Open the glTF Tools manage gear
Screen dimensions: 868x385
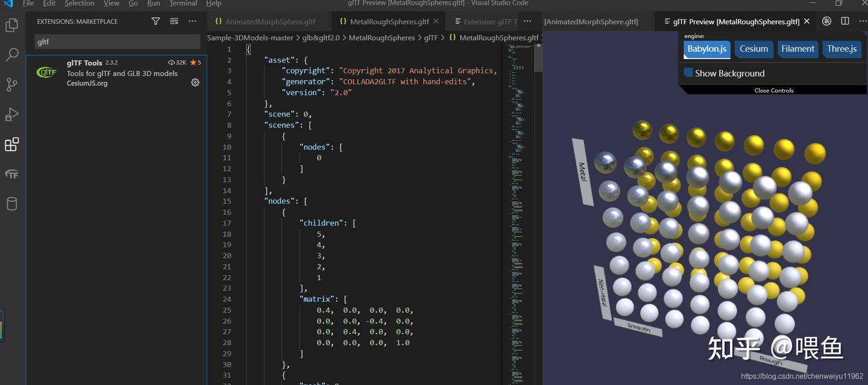coord(195,83)
